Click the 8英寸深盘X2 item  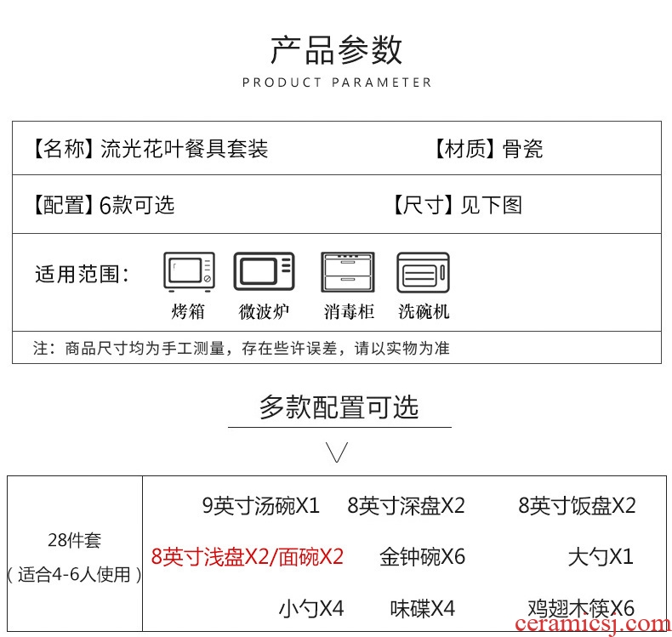click(x=406, y=506)
